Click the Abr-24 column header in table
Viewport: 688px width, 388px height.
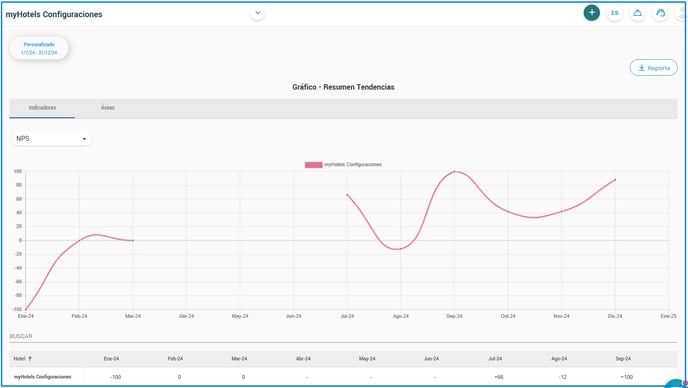click(x=303, y=359)
